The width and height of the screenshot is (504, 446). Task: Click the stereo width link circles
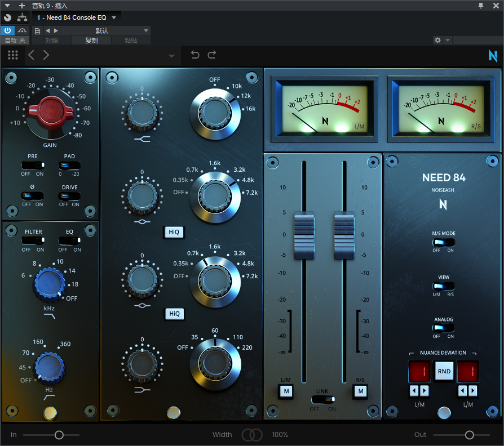tap(252, 435)
